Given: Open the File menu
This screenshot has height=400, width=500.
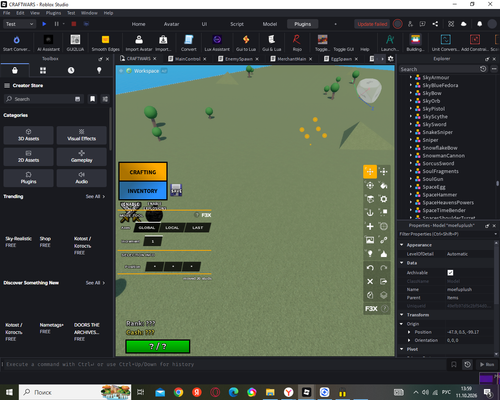Looking at the screenshot, I should (x=6, y=13).
